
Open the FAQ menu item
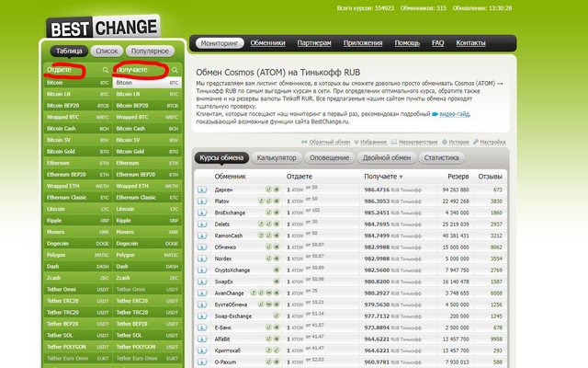pyautogui.click(x=438, y=43)
